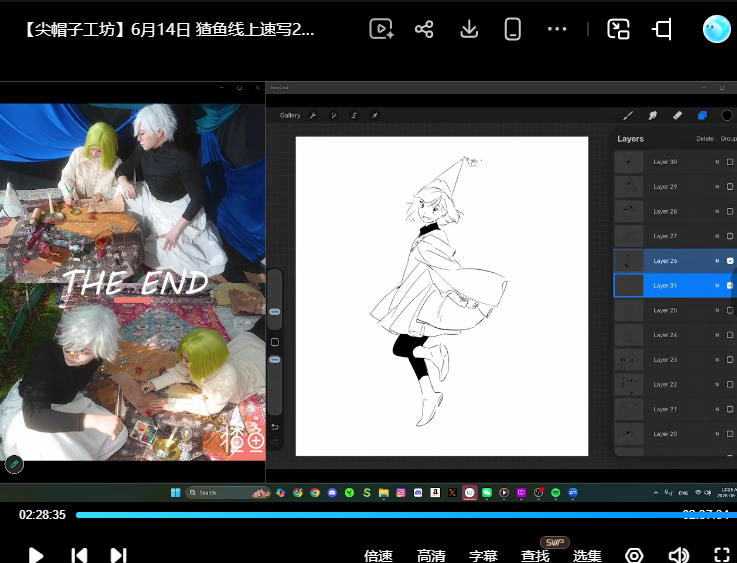Expand the system tray hidden icons chevron

[x=655, y=493]
